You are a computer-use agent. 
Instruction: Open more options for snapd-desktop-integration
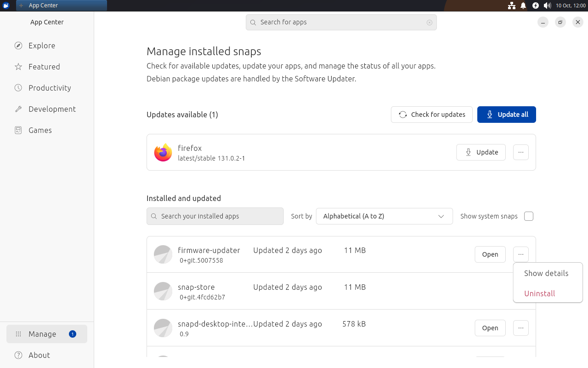521,328
